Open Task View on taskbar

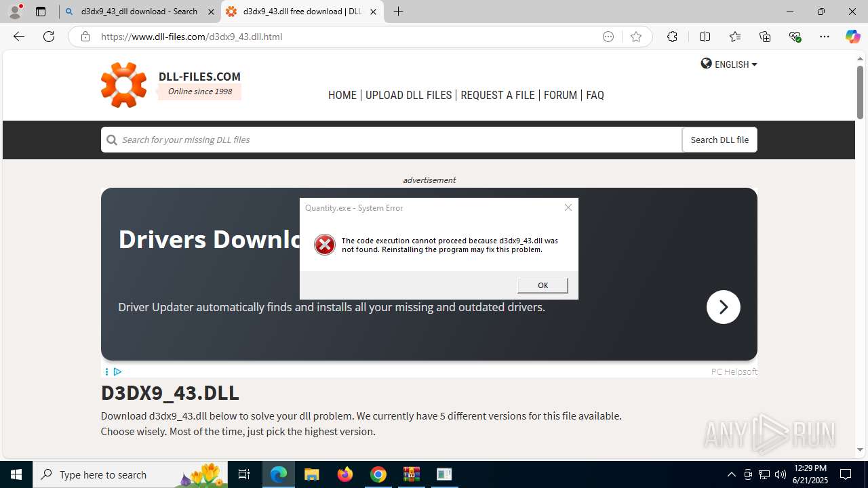(244, 474)
